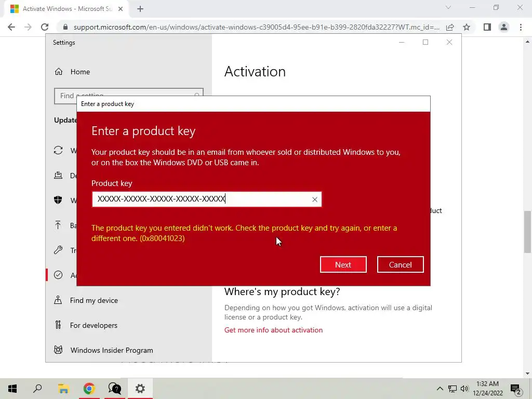The width and height of the screenshot is (532, 399).
Task: Switch to Settings app in taskbar
Action: [x=140, y=389]
